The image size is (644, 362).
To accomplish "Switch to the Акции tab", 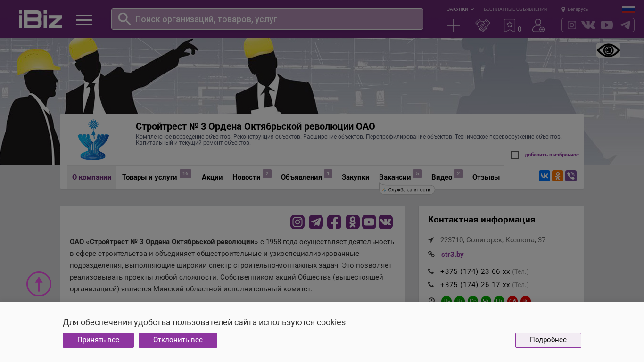I will pos(212,177).
